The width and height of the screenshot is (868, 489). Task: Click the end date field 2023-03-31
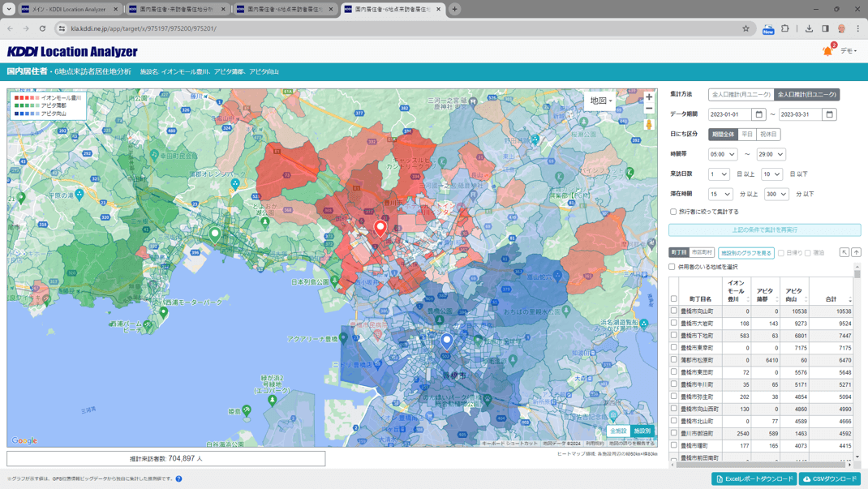pyautogui.click(x=801, y=114)
